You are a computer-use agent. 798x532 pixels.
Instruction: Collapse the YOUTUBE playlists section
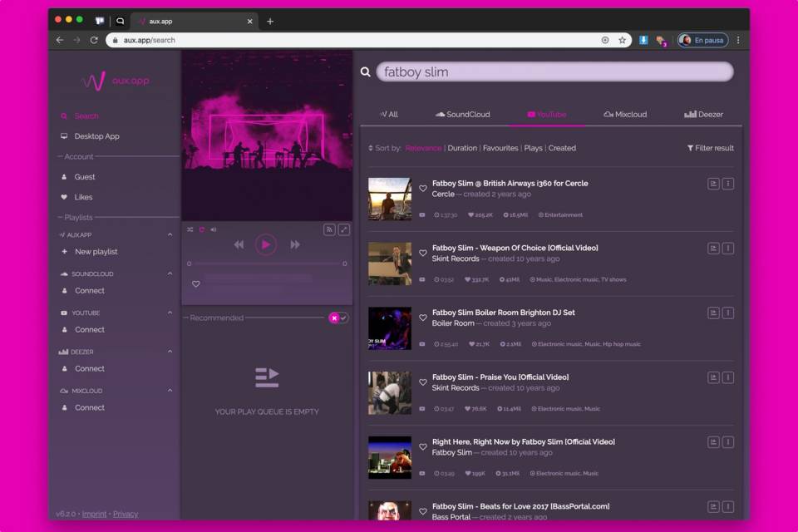click(x=170, y=313)
